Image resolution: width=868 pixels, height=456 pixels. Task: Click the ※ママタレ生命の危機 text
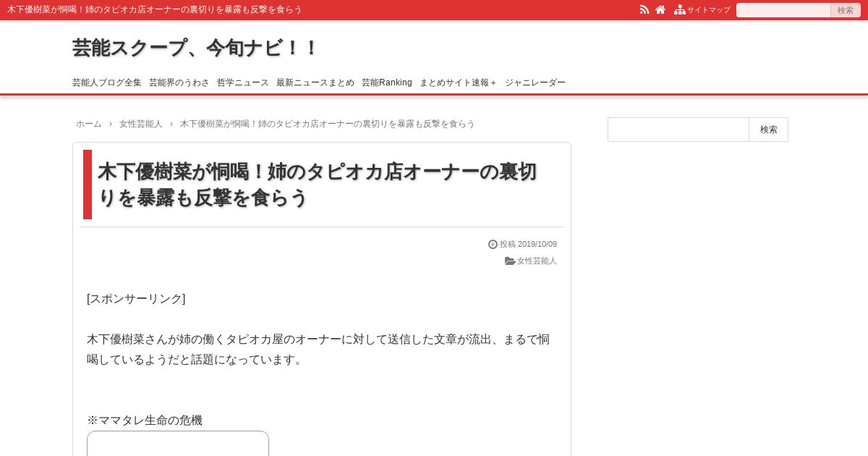(x=145, y=420)
